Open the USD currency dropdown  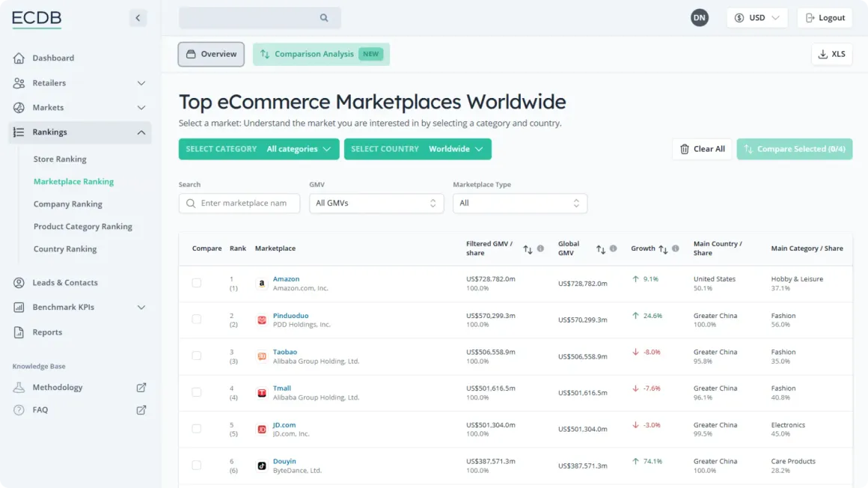coord(757,18)
